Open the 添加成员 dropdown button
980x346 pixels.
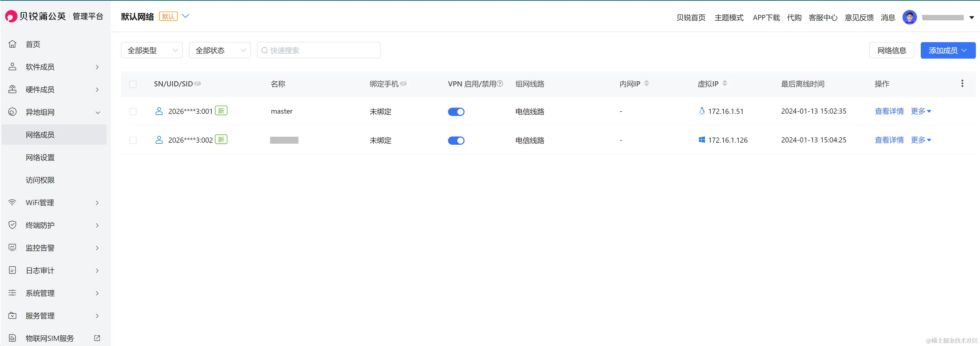948,50
